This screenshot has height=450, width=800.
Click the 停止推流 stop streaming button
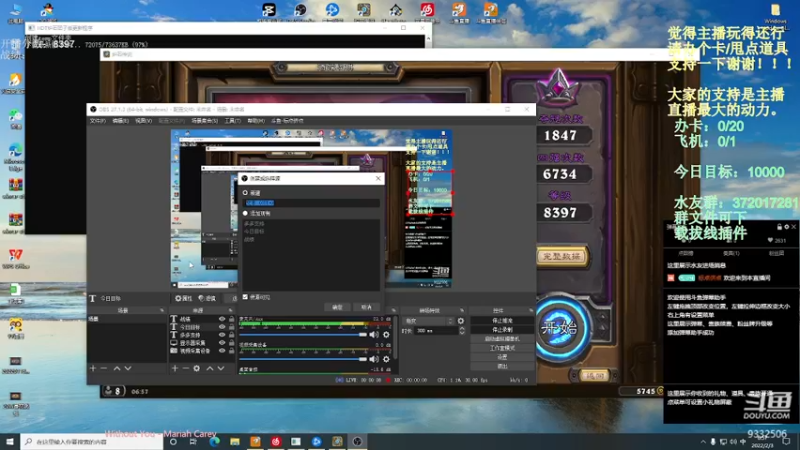point(502,320)
